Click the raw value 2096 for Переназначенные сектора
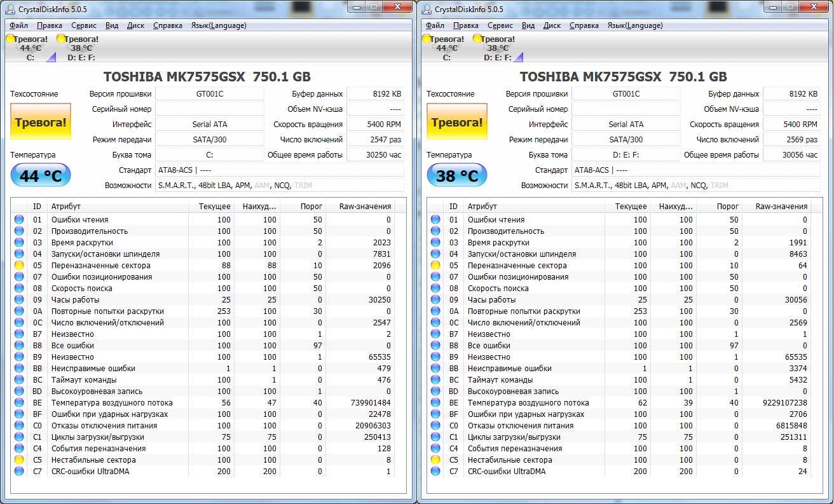The image size is (834, 504). tap(381, 266)
